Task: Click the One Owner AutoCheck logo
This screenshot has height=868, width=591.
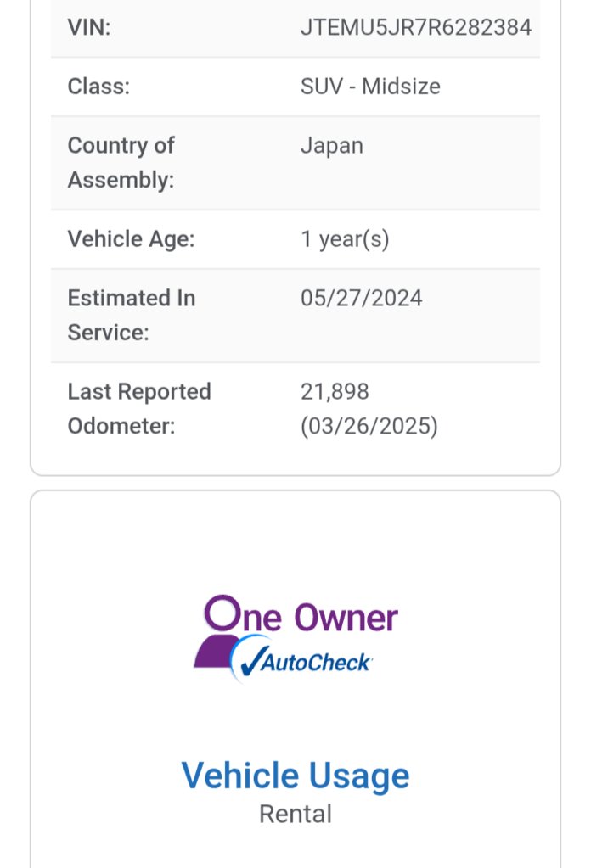Action: (295, 639)
